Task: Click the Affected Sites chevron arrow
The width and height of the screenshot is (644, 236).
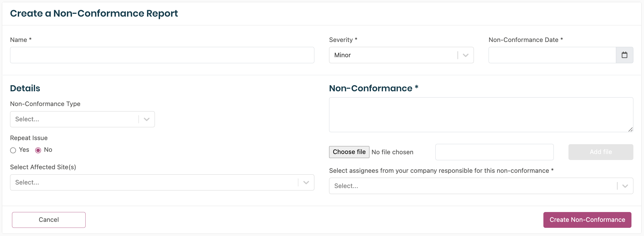Action: click(x=306, y=183)
